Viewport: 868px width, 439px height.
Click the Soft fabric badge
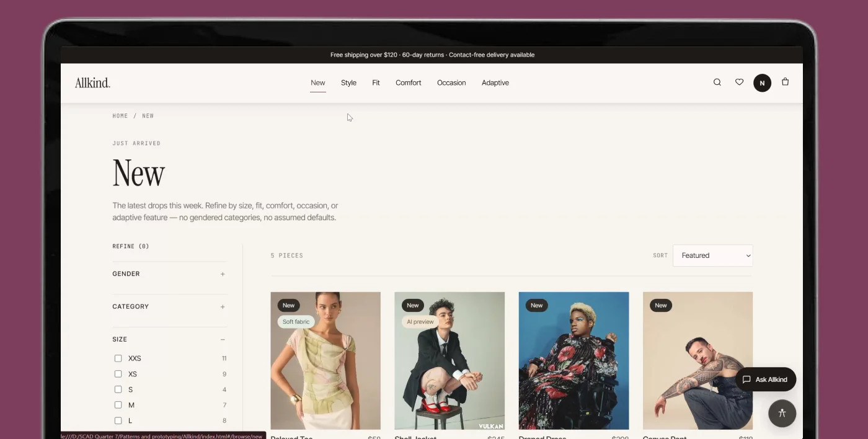click(x=296, y=322)
